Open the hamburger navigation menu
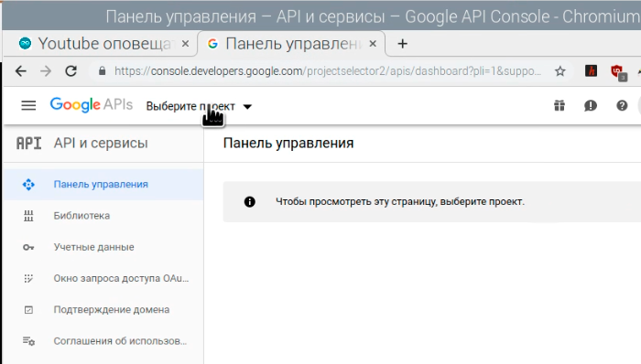Screen dimensions: 641x364 (x=28, y=106)
